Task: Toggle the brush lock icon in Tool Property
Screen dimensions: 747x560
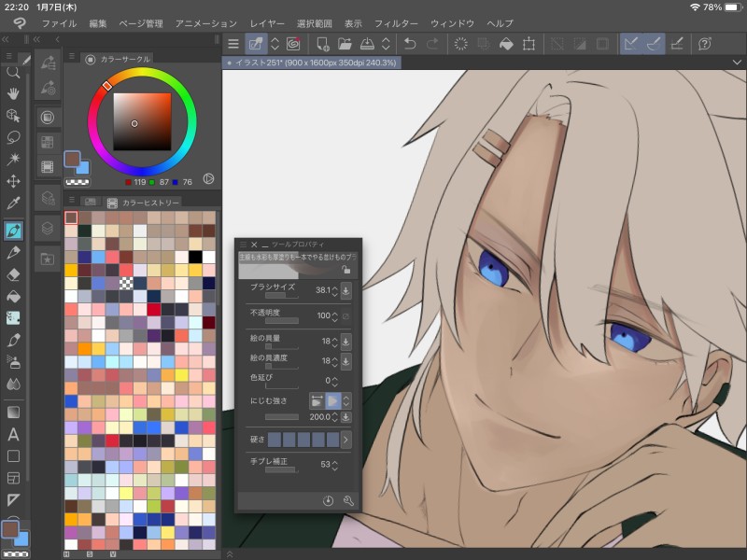Action: click(346, 270)
